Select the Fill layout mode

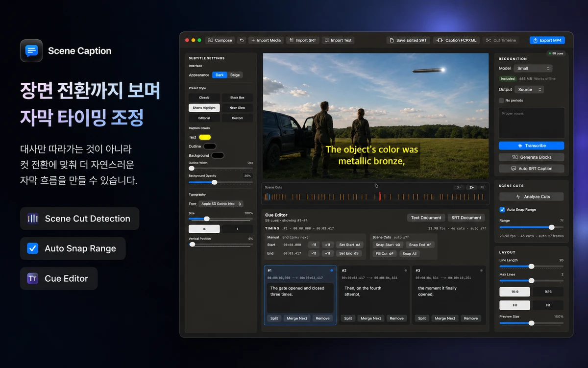[x=514, y=305]
